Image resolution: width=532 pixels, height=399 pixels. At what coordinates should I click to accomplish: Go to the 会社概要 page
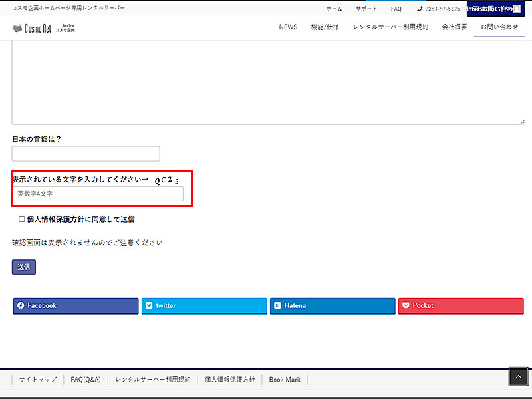point(454,27)
